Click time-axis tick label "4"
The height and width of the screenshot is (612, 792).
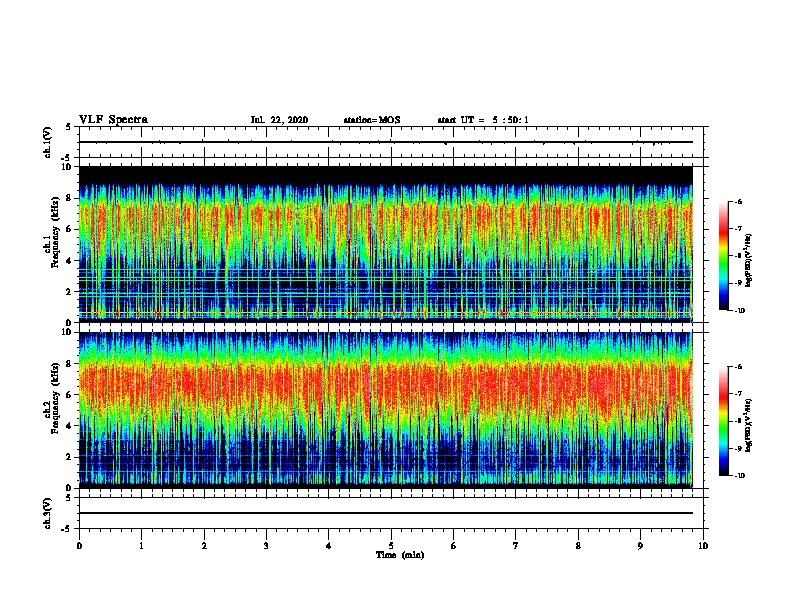329,546
